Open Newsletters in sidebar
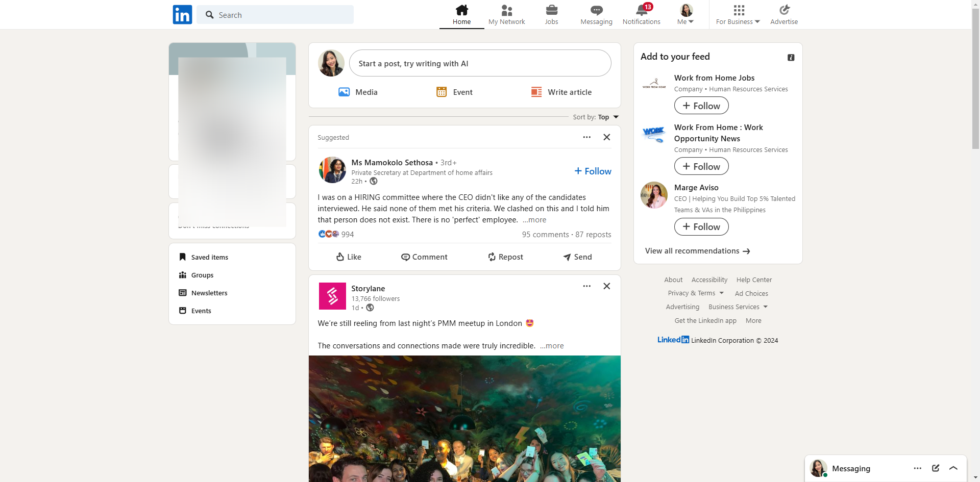 203,293
